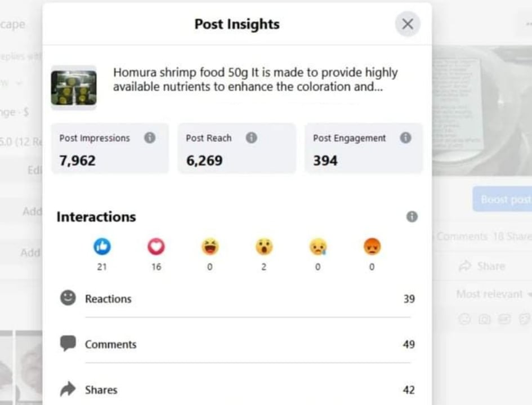The width and height of the screenshot is (532, 405).
Task: Close the Post Insights dialog
Action: point(408,24)
